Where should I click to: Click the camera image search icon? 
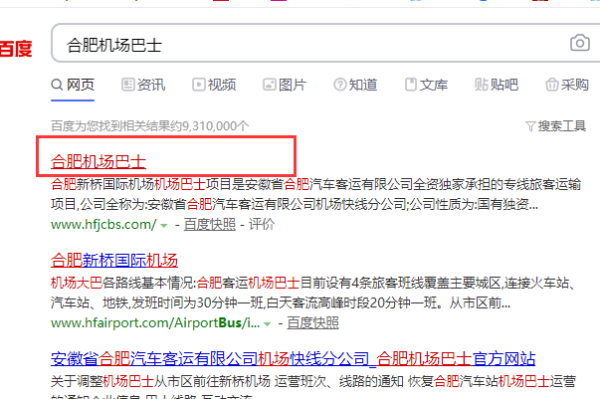tap(580, 43)
